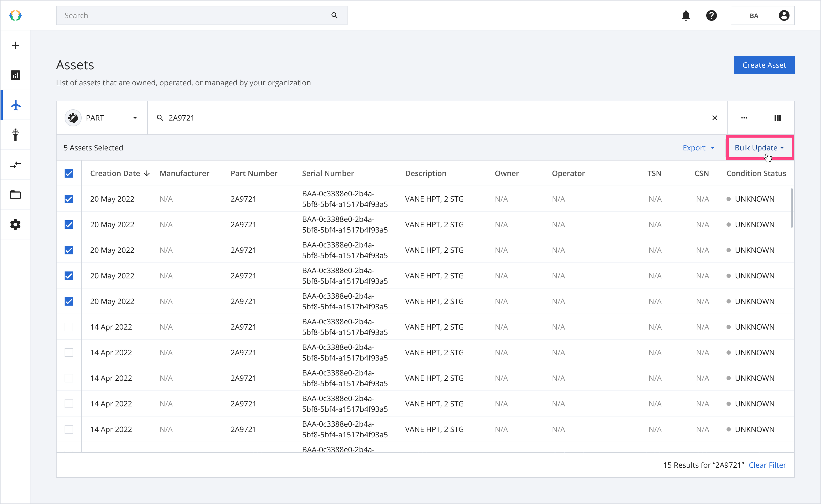Uncheck the third 20 May 2022 row checkbox

pos(69,250)
